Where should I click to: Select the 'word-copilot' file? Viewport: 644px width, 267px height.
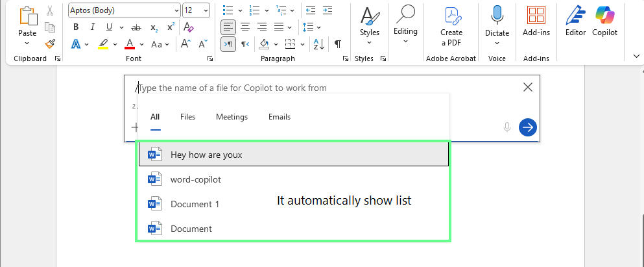[x=294, y=179]
